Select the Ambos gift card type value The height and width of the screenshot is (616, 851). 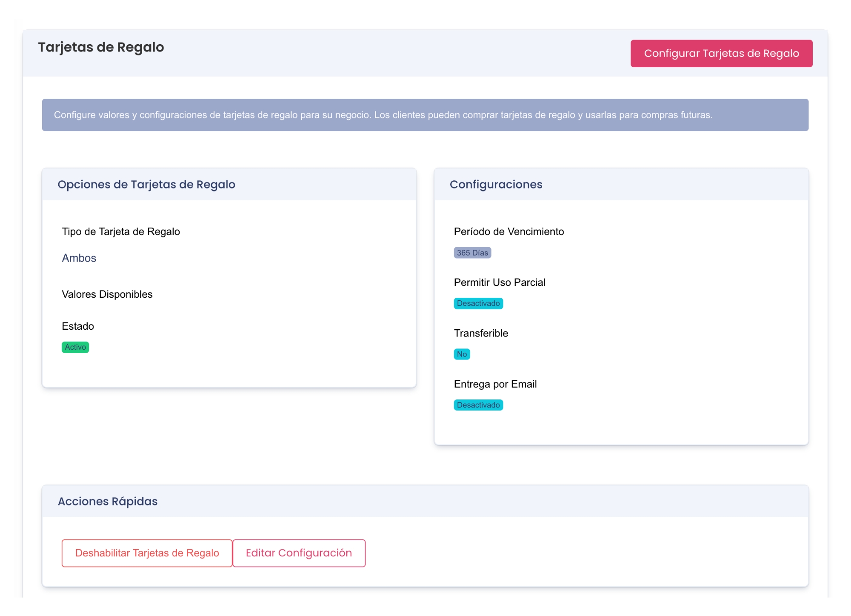pos(79,258)
